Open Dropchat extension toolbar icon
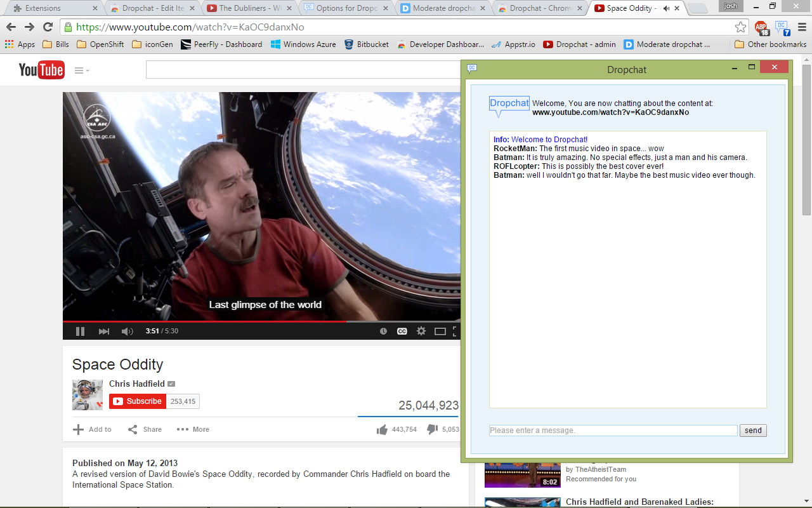This screenshot has width=812, height=508. pyautogui.click(x=782, y=28)
